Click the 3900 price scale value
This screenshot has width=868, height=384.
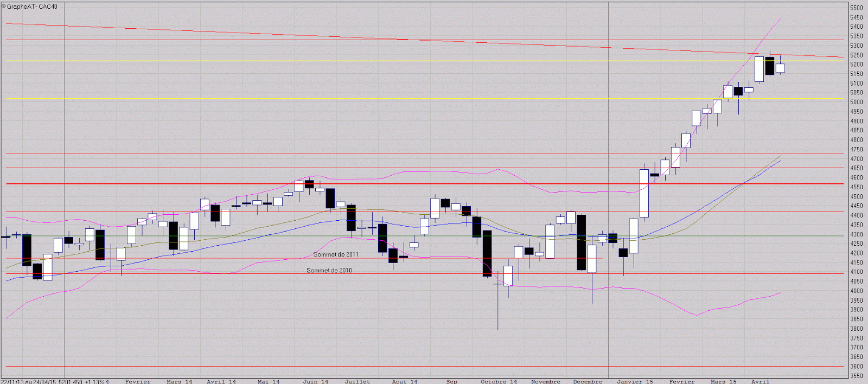click(857, 310)
